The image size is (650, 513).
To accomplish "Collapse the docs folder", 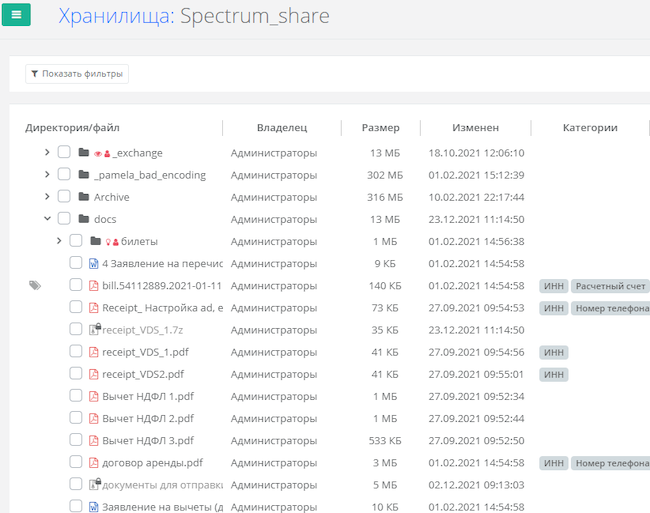I will 47,219.
